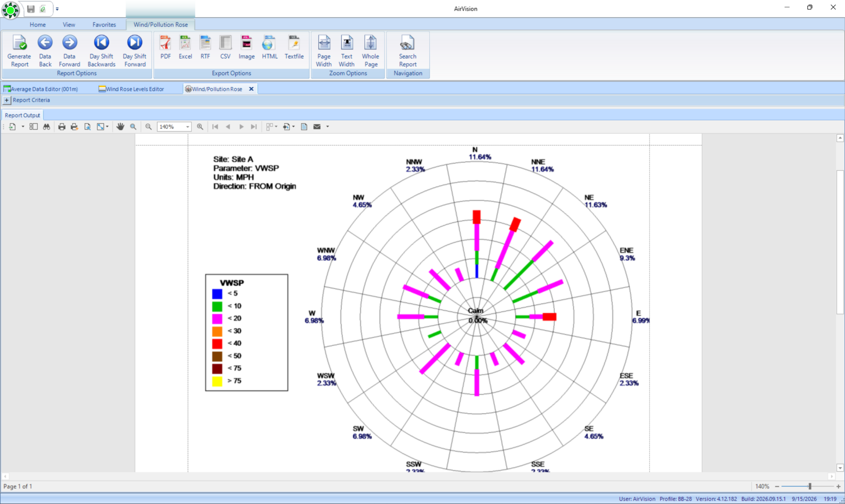Switch to Average Data Editor (001m) tab

tap(41, 89)
